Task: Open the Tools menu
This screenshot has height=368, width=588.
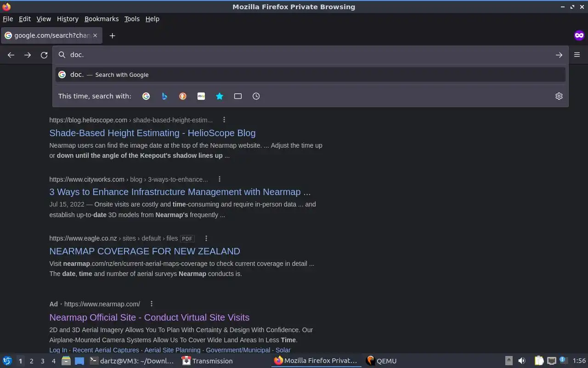Action: [x=132, y=19]
